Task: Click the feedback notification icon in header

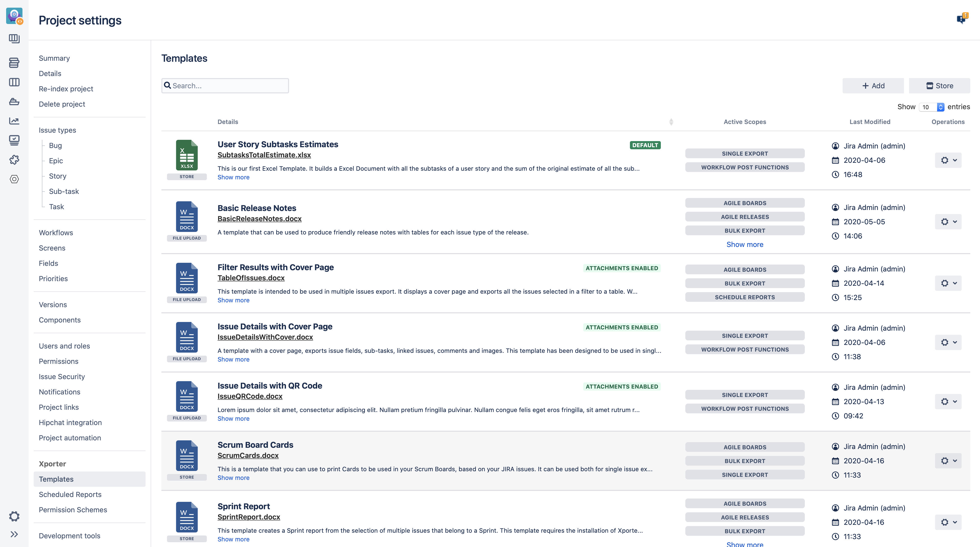Action: click(x=962, y=18)
